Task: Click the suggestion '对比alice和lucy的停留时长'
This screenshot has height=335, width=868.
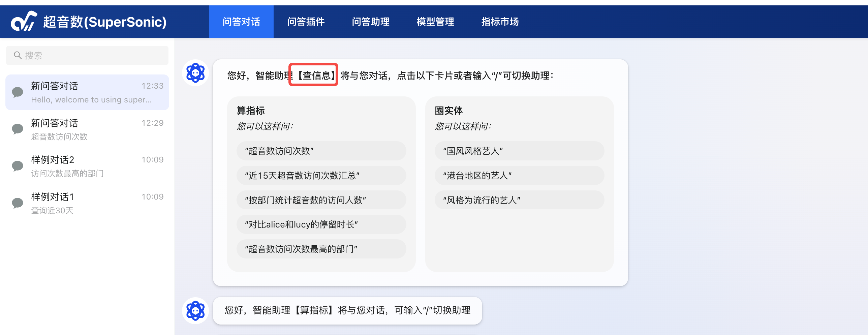Action: point(321,224)
